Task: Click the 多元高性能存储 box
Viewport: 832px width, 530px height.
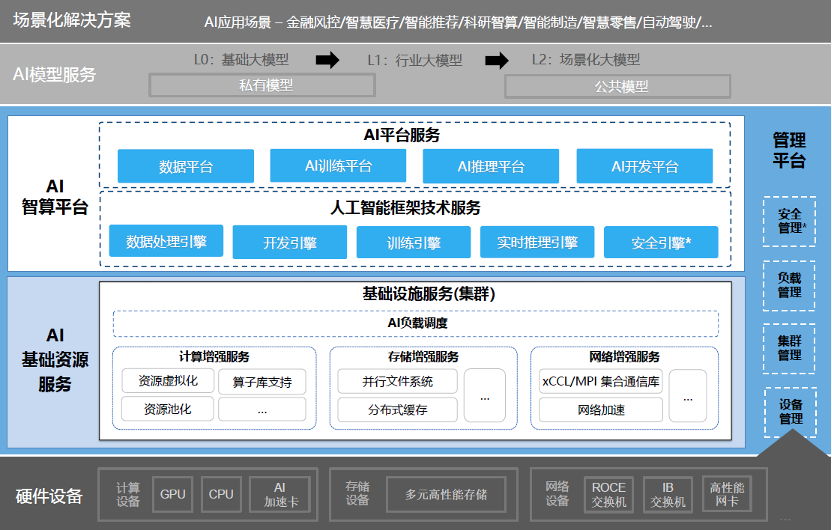Action: coord(446,494)
